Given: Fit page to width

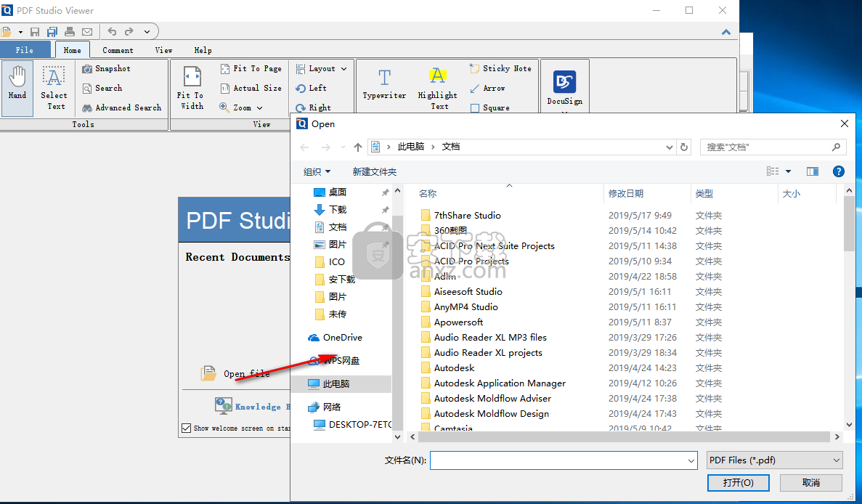Looking at the screenshot, I should pos(192,88).
